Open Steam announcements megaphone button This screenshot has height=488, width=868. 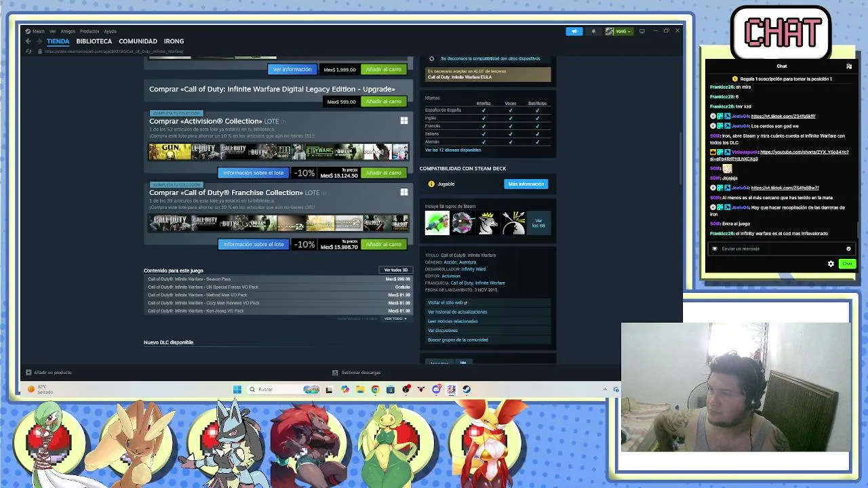[x=574, y=31]
